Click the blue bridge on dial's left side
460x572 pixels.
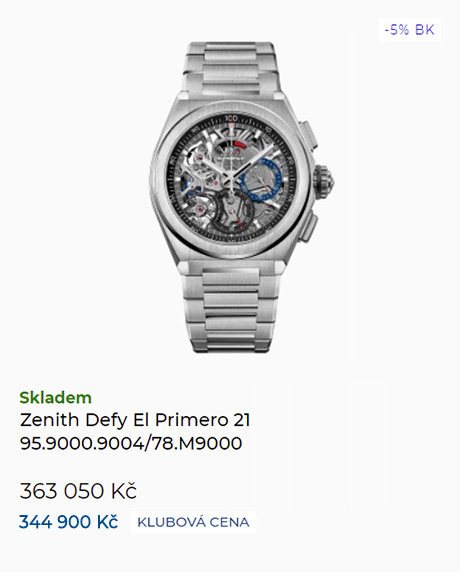point(191,190)
